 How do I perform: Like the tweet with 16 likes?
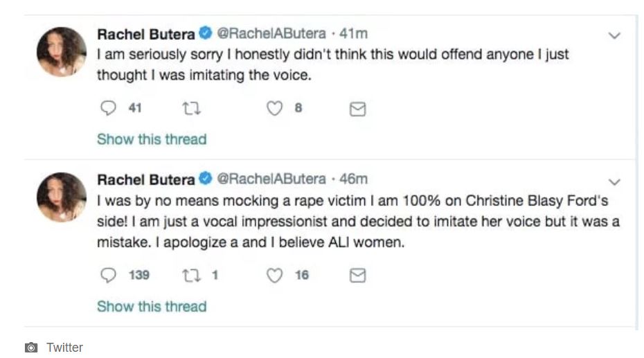click(x=275, y=276)
